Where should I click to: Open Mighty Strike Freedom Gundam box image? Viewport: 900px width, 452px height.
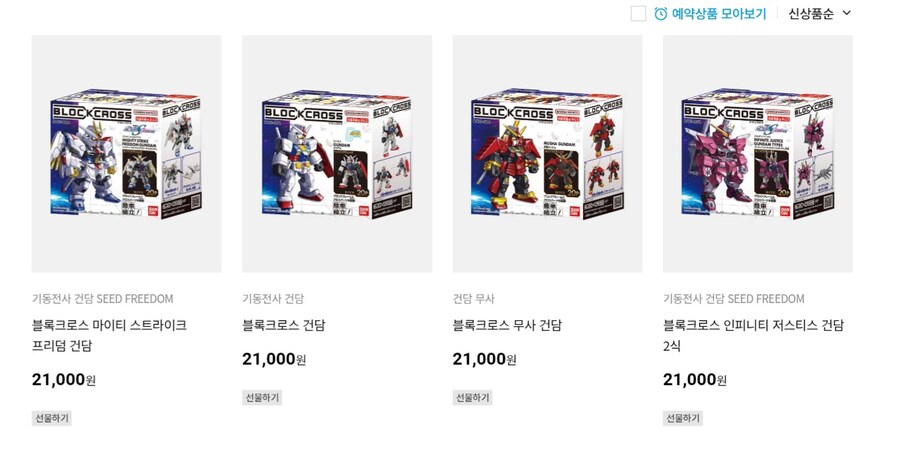[126, 154]
